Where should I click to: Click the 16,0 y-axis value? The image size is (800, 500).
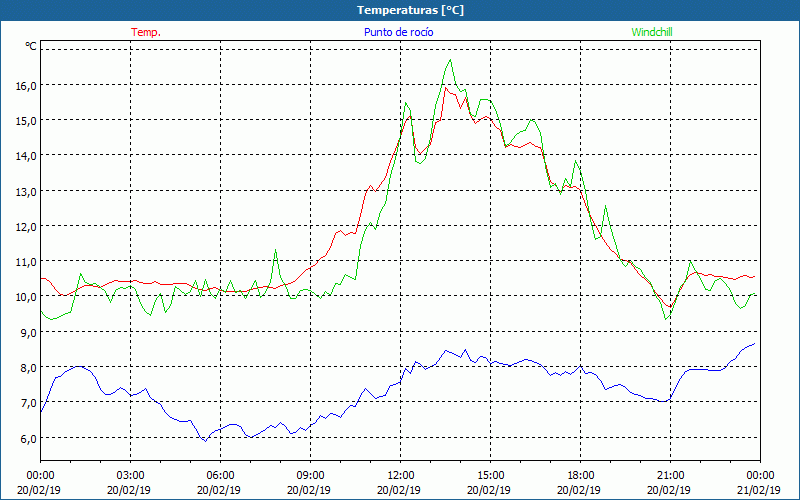click(26, 85)
